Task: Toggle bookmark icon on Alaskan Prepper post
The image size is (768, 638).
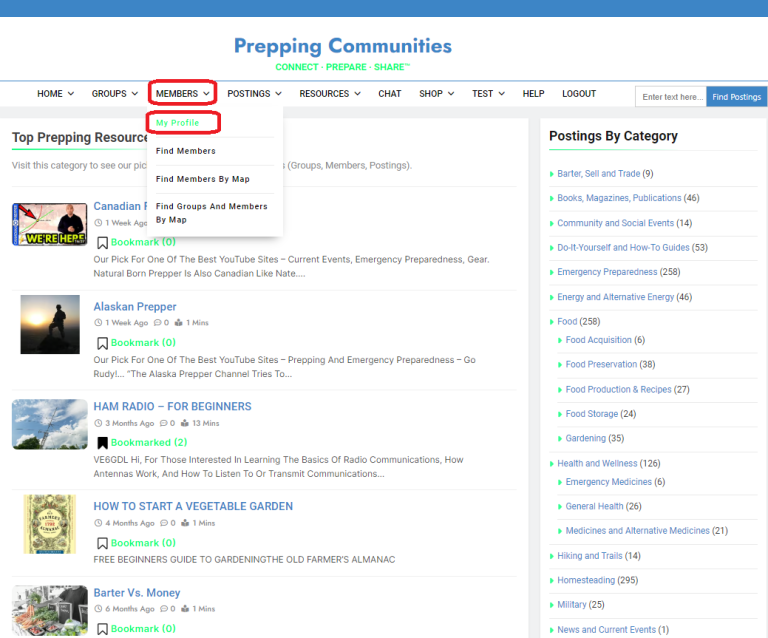Action: 102,342
